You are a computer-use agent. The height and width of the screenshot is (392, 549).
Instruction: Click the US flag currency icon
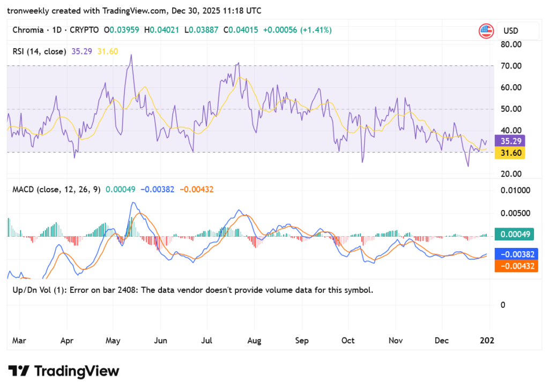(486, 31)
